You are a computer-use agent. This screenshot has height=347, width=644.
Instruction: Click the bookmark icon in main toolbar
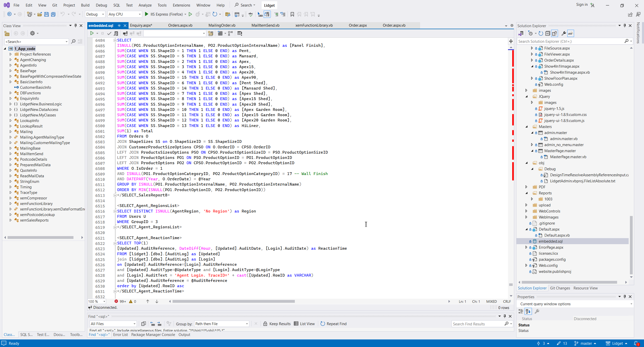coord(292,14)
